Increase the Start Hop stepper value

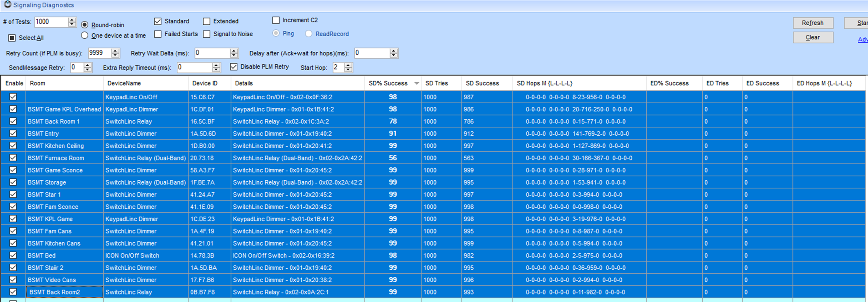348,65
